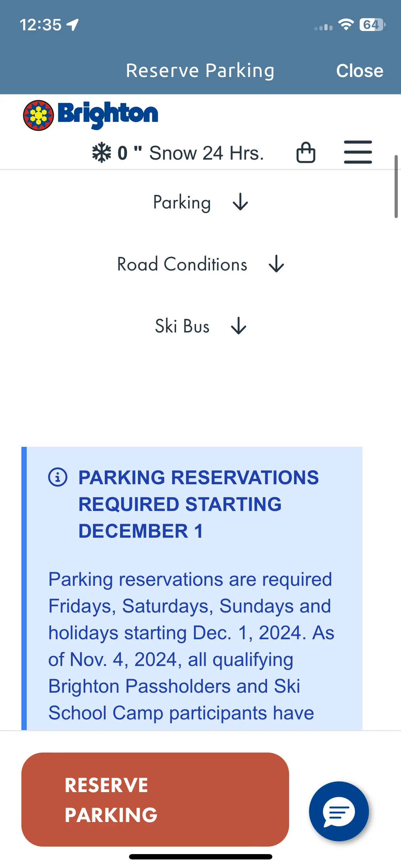Tap the Brighton snowflake logo emblem
The height and width of the screenshot is (868, 401).
point(38,115)
